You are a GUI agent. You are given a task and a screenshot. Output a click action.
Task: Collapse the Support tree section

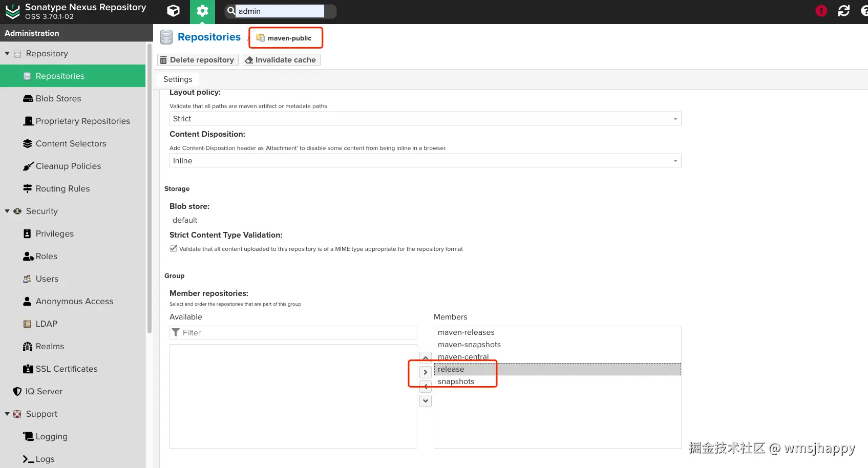tap(7, 414)
